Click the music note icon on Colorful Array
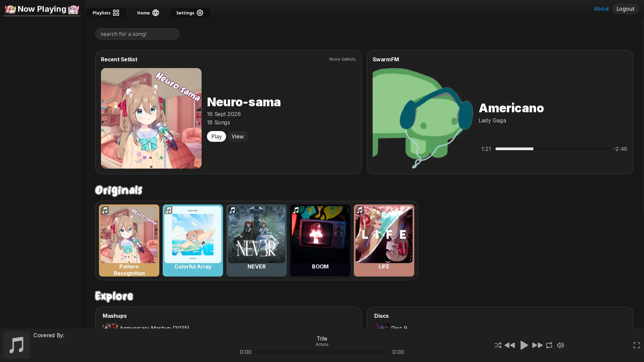The height and width of the screenshot is (362, 644). point(168,210)
